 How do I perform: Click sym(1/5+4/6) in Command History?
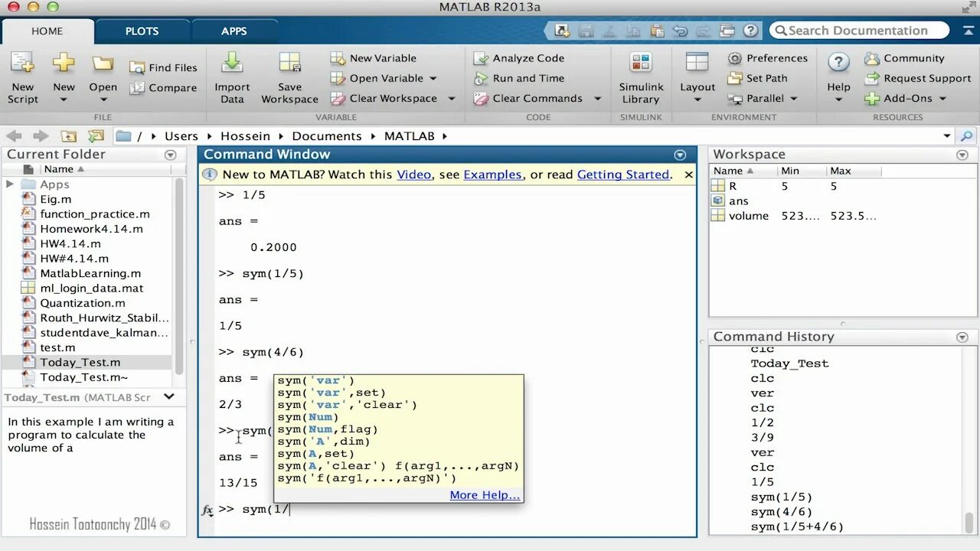tap(797, 527)
